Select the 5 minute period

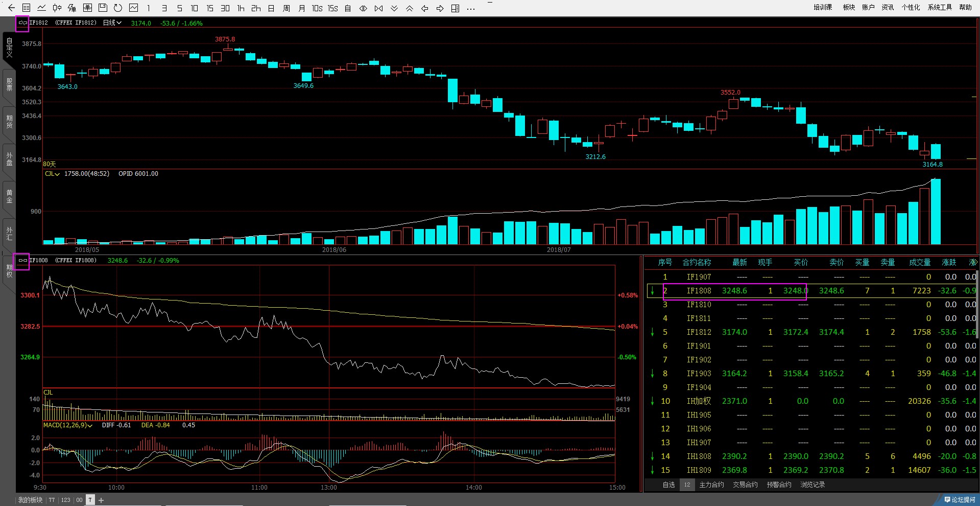pyautogui.click(x=179, y=8)
